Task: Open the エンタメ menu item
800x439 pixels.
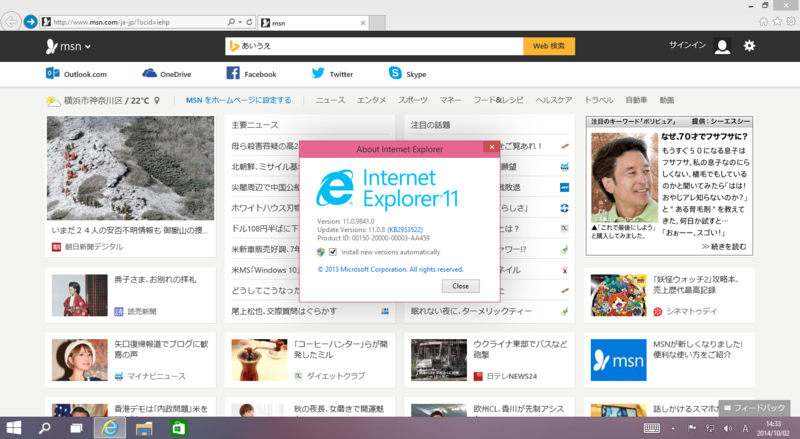Action: coord(371,100)
